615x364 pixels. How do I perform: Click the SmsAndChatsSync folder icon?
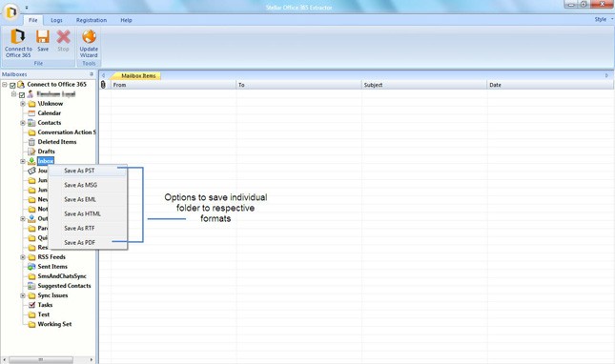[x=31, y=276]
